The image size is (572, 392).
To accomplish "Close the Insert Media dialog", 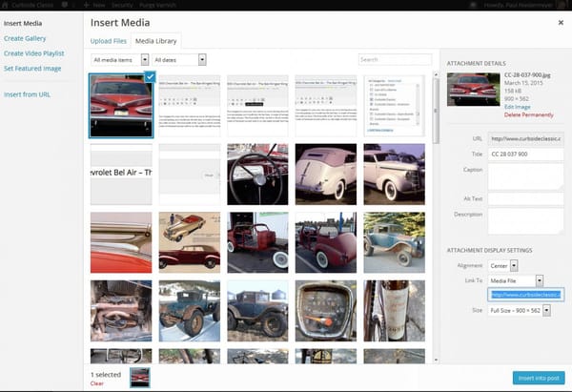I will (x=561, y=23).
